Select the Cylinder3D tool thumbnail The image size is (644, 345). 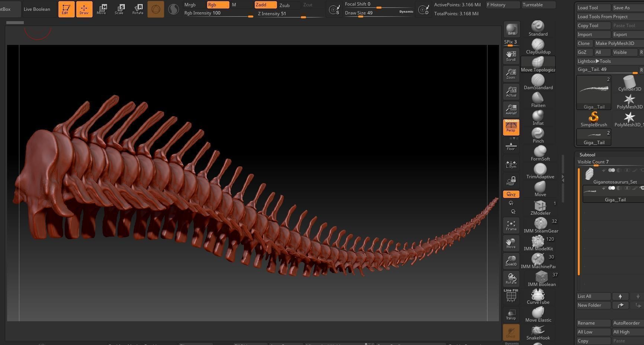629,84
